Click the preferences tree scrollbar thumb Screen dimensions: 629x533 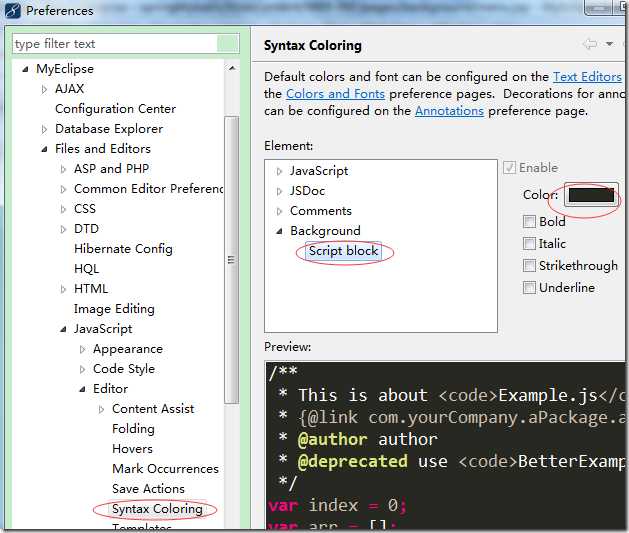pos(231,260)
